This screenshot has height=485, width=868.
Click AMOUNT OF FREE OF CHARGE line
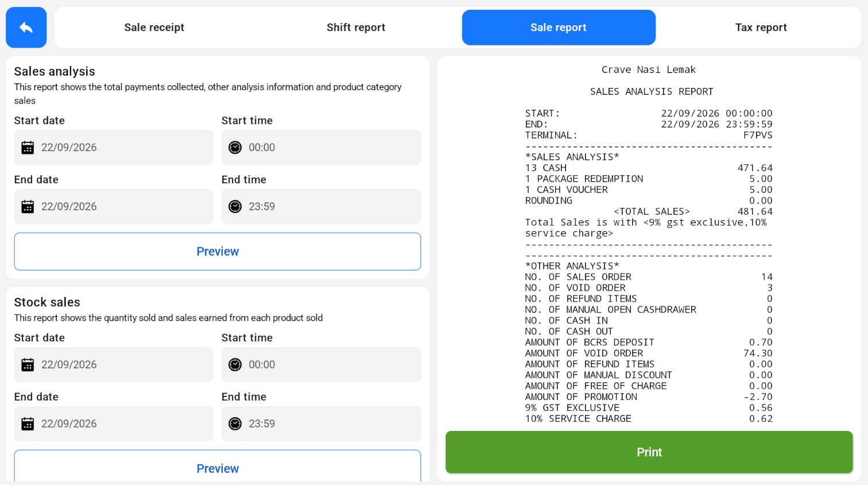coord(649,386)
